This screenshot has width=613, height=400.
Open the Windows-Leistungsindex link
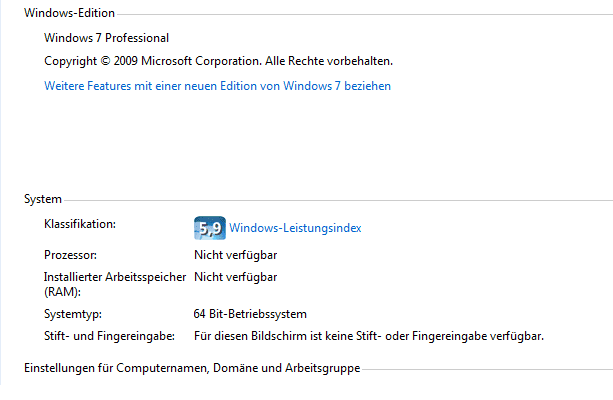pyautogui.click(x=295, y=228)
